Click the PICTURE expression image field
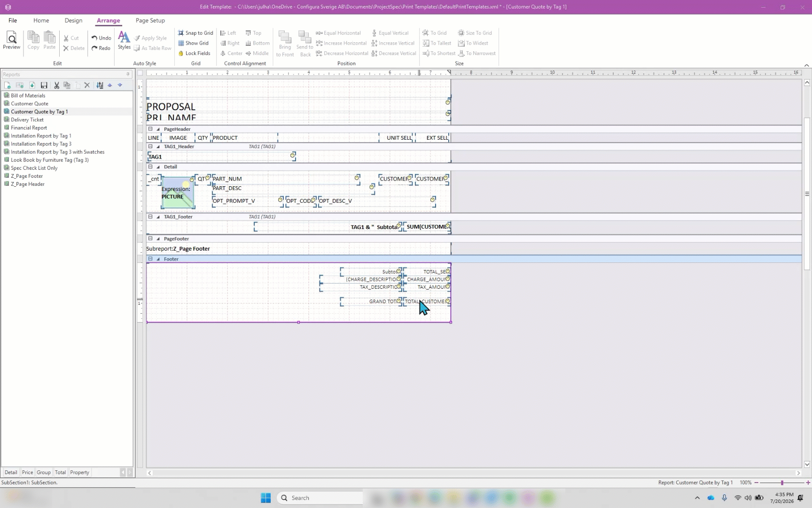Viewport: 812px width, 508px height. pyautogui.click(x=178, y=193)
